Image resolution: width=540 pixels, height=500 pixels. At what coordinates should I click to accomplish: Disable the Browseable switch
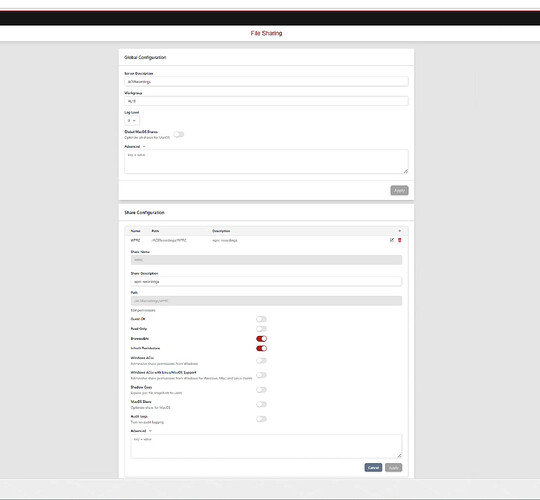(x=261, y=339)
